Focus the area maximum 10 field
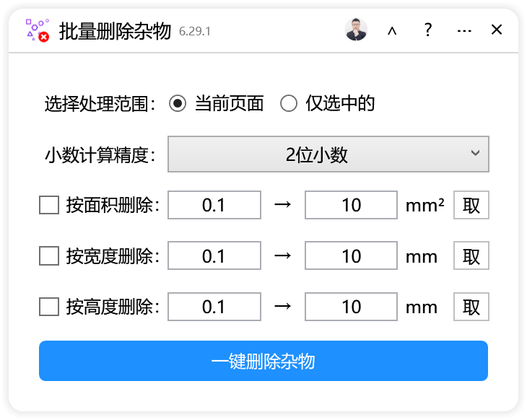 click(x=352, y=205)
